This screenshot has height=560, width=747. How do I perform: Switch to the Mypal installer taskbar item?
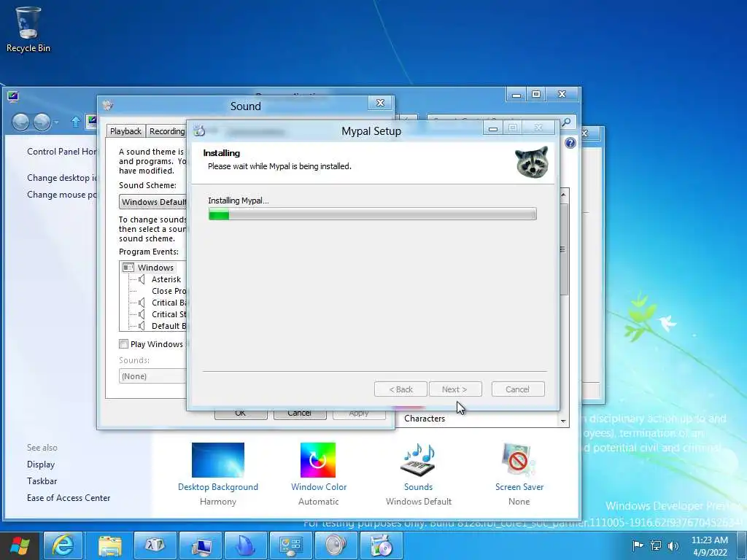pyautogui.click(x=381, y=545)
